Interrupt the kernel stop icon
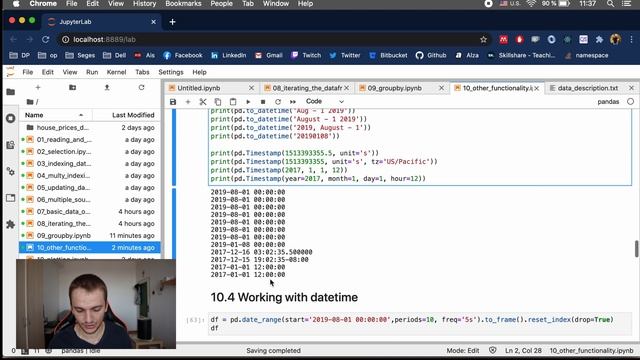Viewport: 640px width, 360px height. (263, 102)
